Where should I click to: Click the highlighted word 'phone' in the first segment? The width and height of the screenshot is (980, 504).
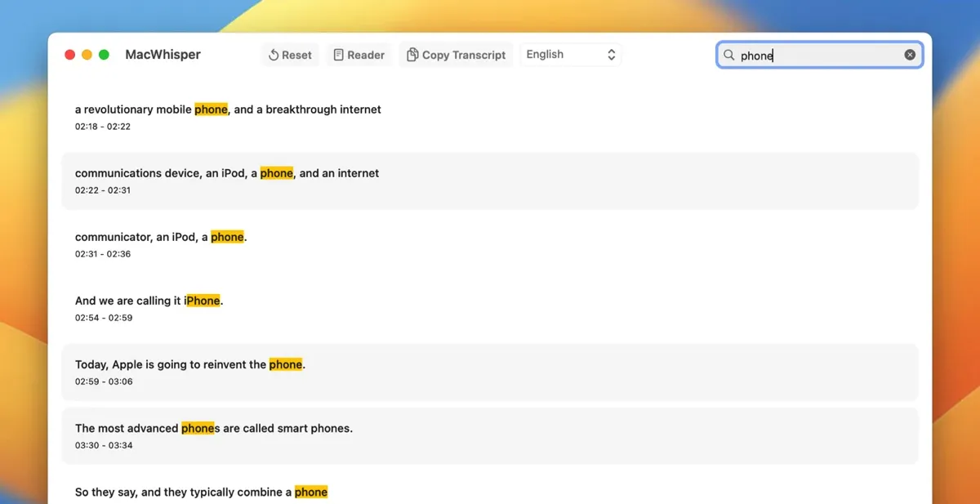pos(211,109)
